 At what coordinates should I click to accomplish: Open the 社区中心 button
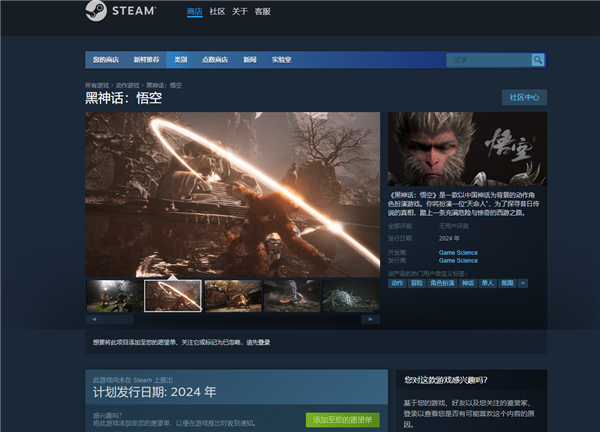524,97
